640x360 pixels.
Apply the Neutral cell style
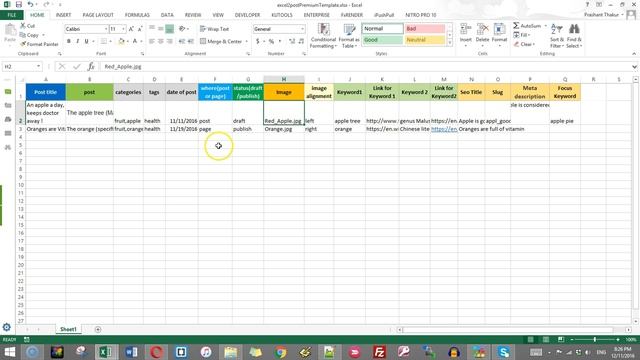(x=425, y=40)
